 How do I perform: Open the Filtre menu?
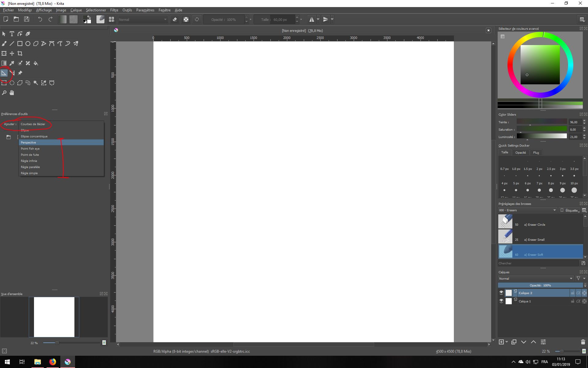114,10
